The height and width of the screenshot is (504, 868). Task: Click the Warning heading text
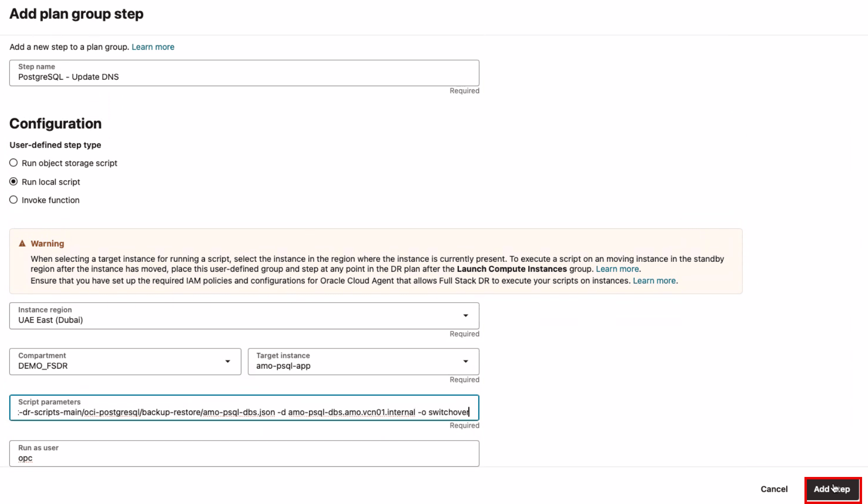pyautogui.click(x=47, y=244)
